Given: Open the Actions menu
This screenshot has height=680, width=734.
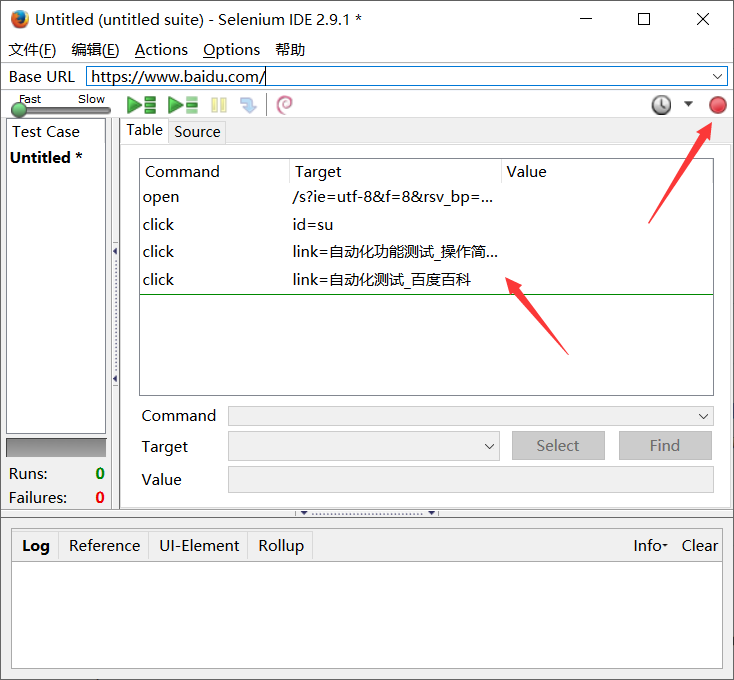Looking at the screenshot, I should (x=161, y=50).
